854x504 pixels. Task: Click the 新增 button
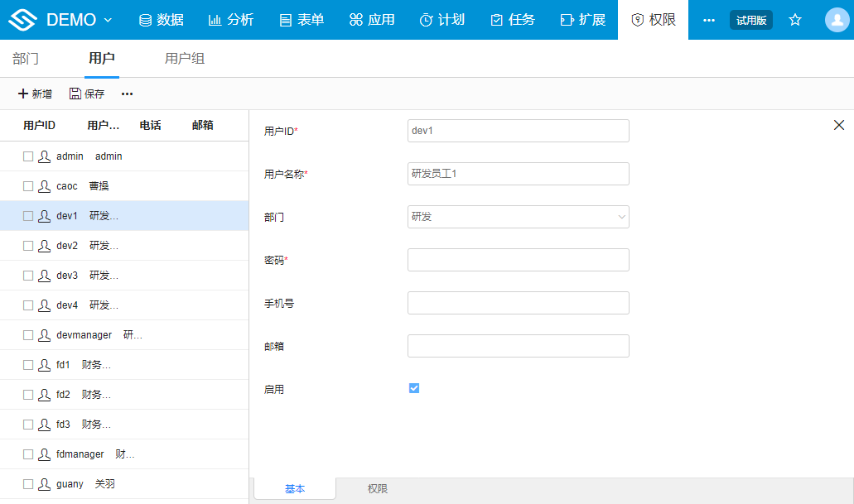[x=35, y=94]
